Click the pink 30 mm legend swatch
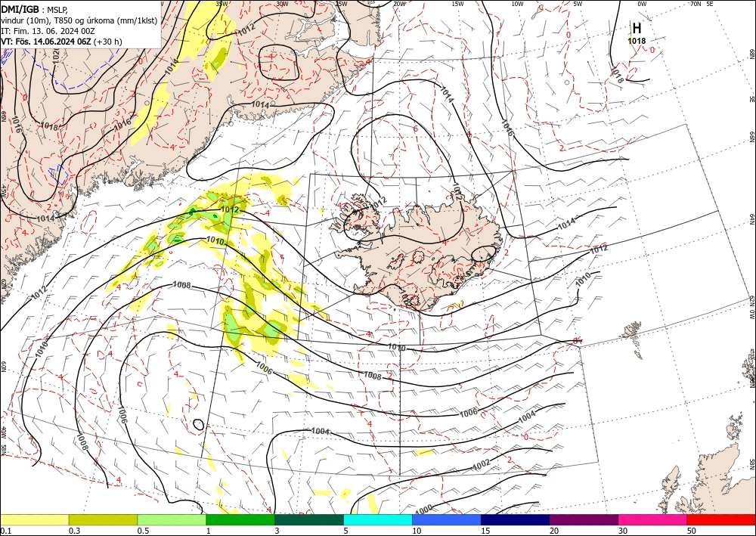This screenshot has height=536, width=756. pos(653,519)
